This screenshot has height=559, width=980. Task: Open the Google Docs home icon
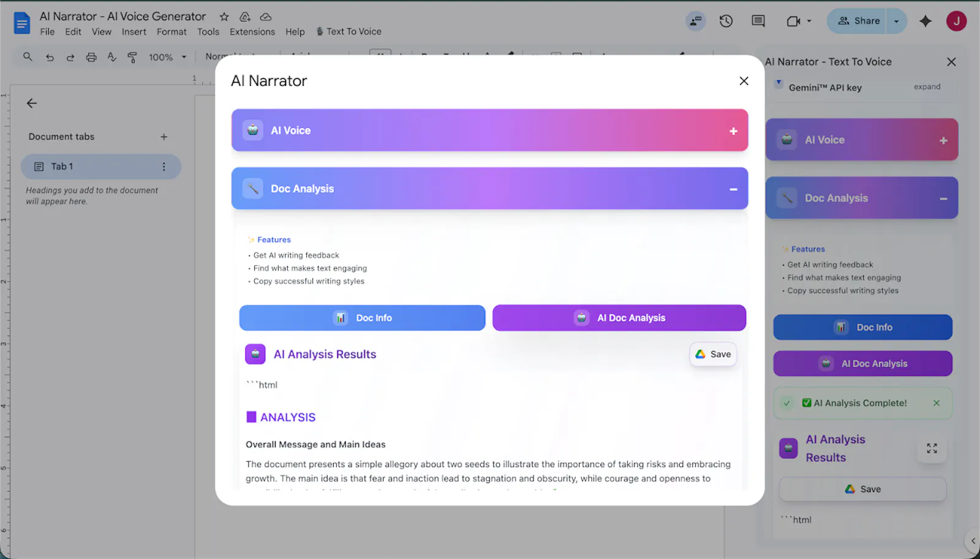[x=22, y=23]
